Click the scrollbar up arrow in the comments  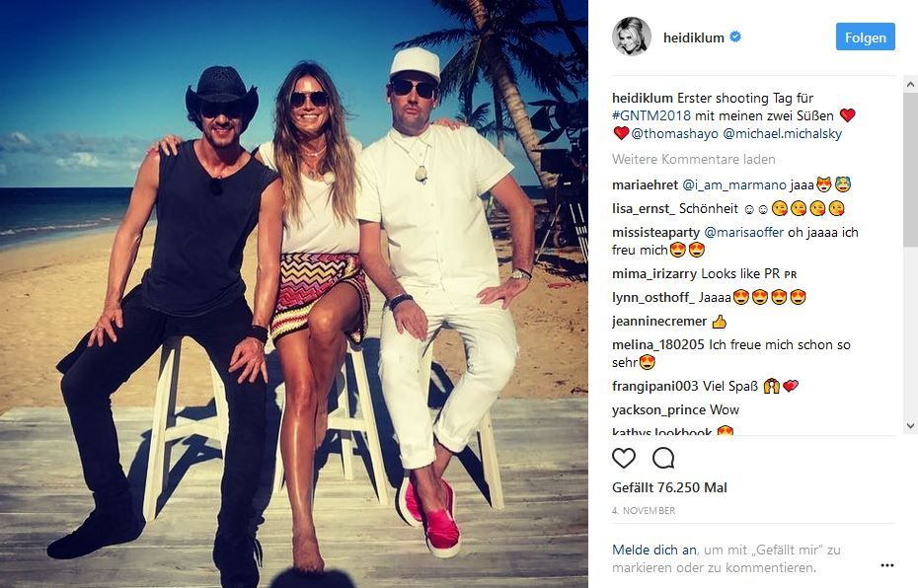tap(910, 85)
